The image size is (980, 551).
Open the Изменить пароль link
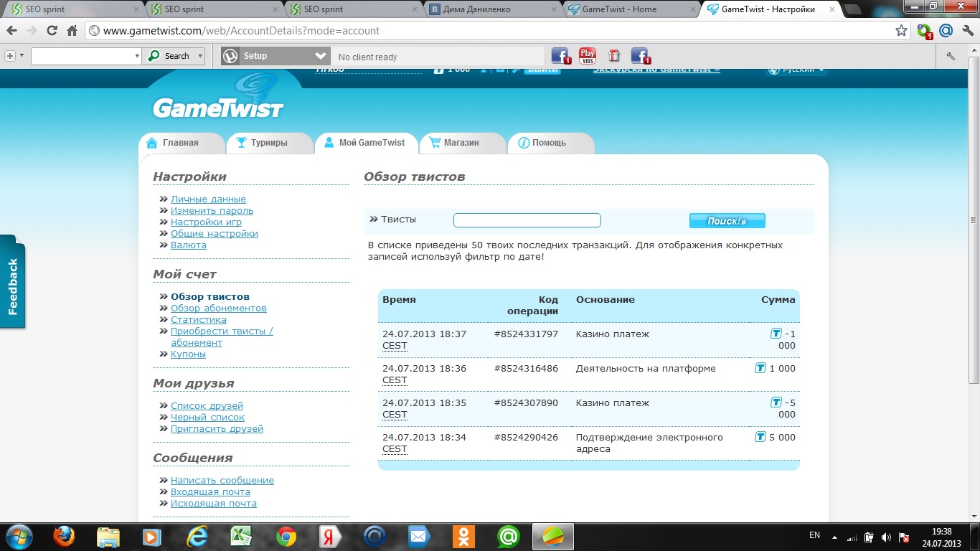[212, 211]
